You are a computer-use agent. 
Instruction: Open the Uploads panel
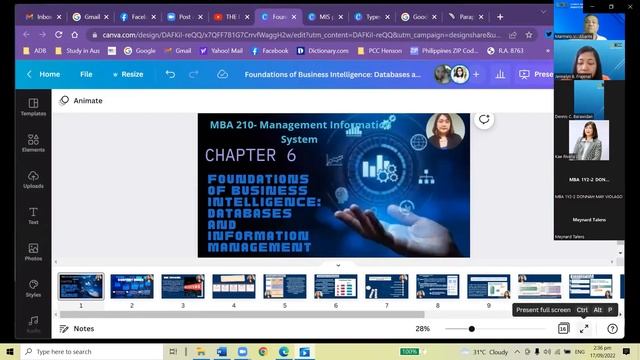tap(33, 179)
